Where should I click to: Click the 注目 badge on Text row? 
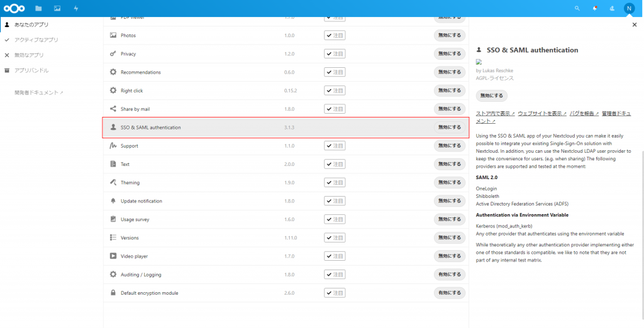point(335,164)
